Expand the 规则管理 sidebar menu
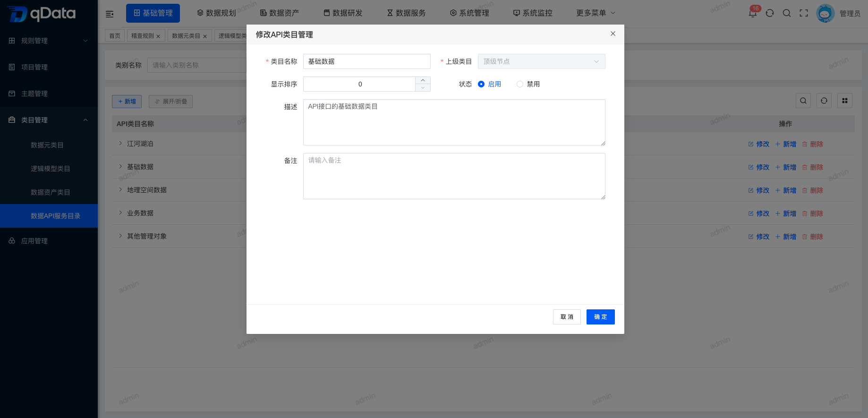Image resolution: width=868 pixels, height=418 pixels. point(49,41)
